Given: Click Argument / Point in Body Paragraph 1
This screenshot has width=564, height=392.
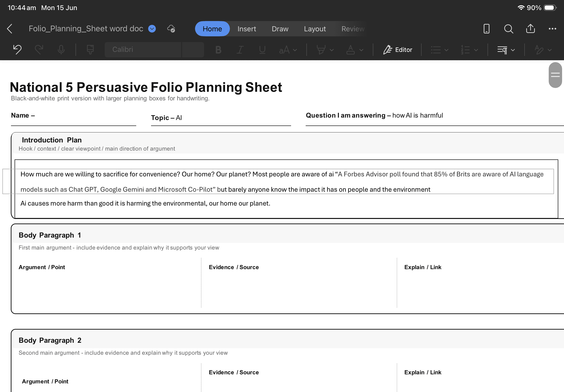Looking at the screenshot, I should point(42,267).
